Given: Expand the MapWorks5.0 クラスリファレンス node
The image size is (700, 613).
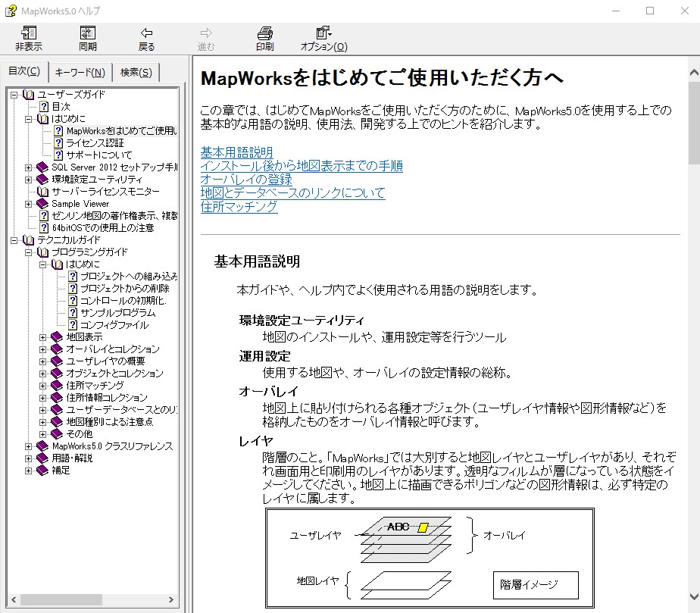Looking at the screenshot, I should (29, 446).
